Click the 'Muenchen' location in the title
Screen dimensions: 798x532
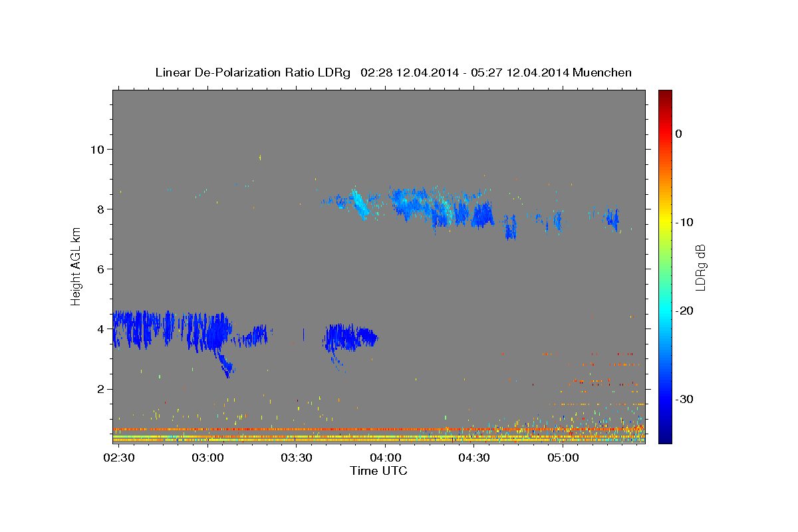[x=602, y=72]
